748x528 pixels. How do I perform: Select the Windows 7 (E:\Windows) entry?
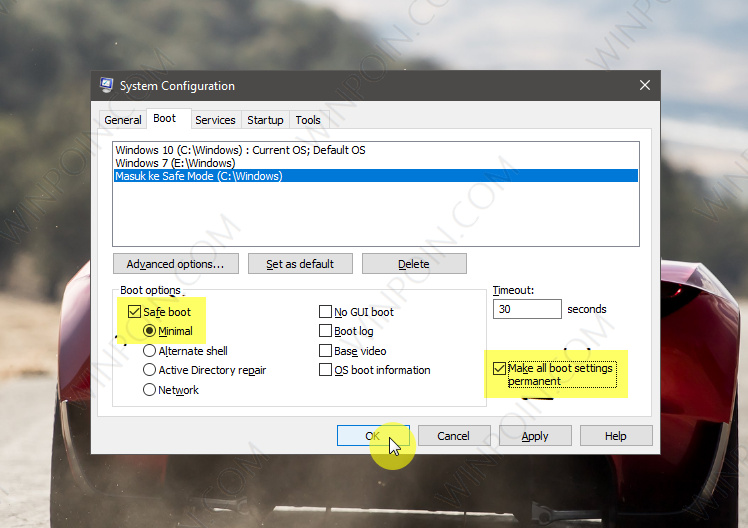[376, 163]
